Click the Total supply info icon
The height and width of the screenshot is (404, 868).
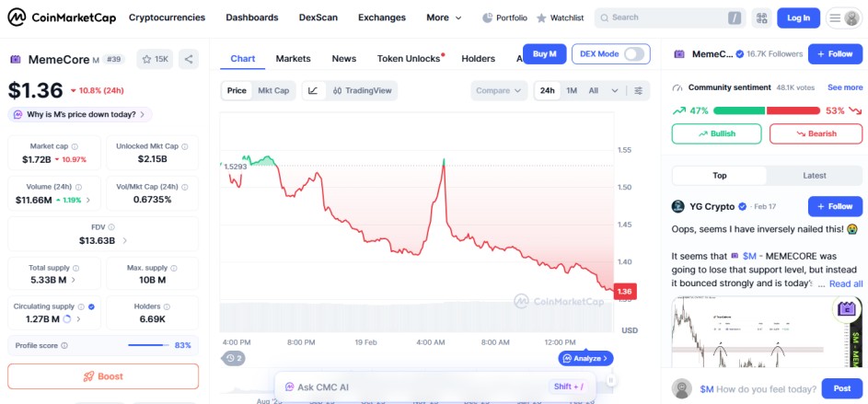click(x=75, y=268)
